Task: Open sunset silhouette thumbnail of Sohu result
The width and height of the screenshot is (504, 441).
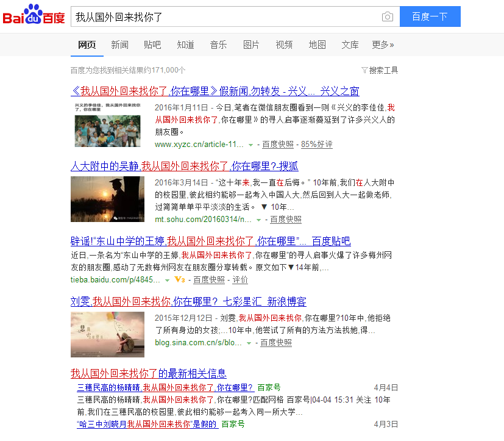Action: pos(107,199)
